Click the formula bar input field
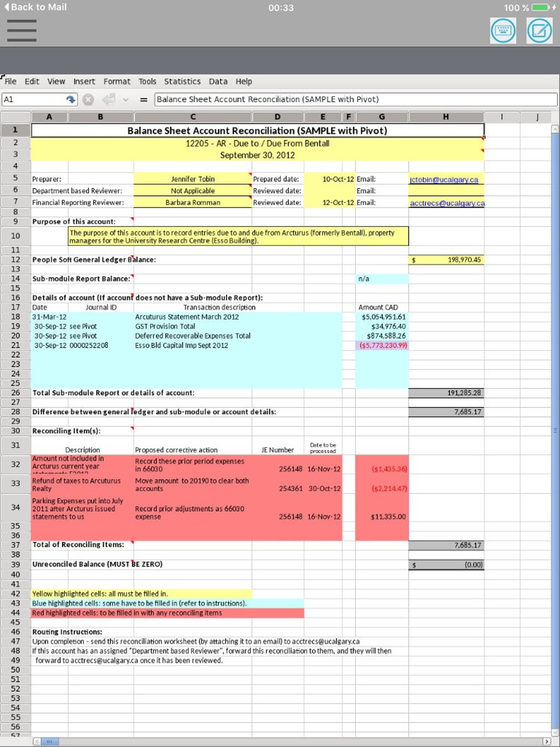This screenshot has width=560, height=747. pyautogui.click(x=355, y=100)
